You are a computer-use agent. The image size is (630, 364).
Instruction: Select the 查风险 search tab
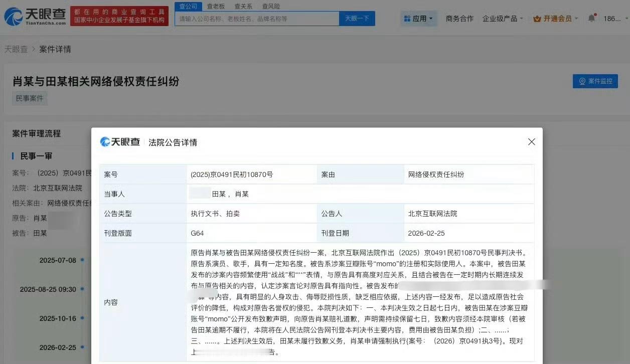tap(271, 6)
